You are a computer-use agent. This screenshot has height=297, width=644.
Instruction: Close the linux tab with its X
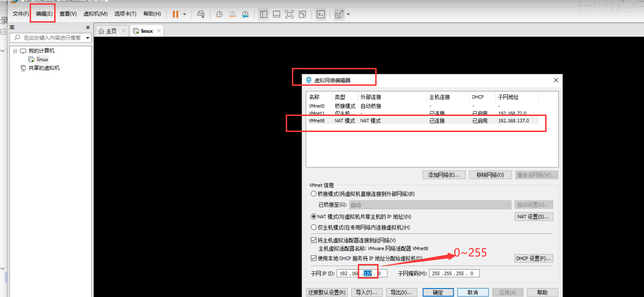(159, 31)
